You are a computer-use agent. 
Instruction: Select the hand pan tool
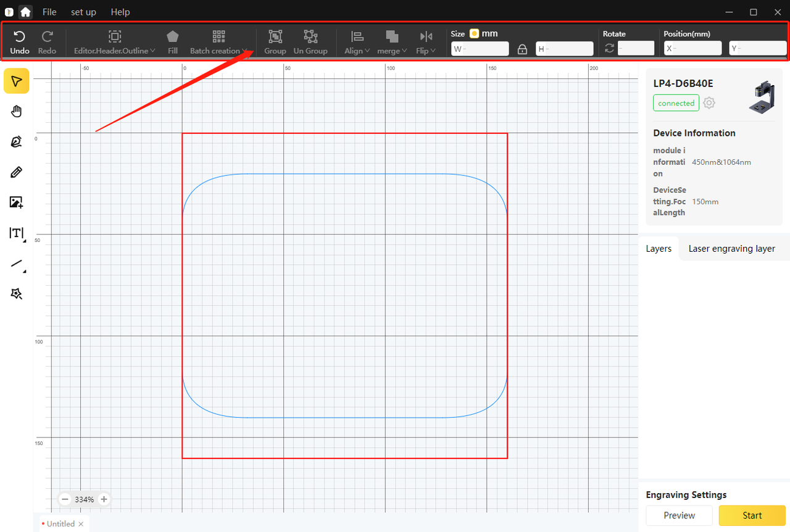coord(17,111)
